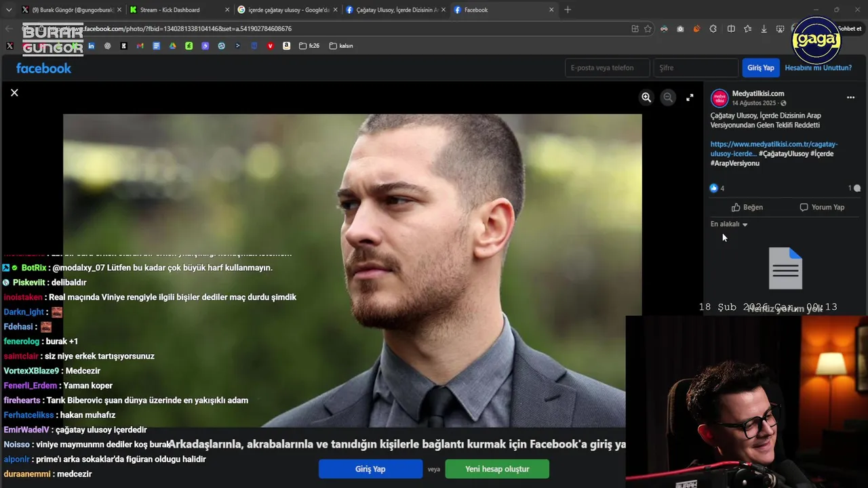Open Hesabını mı Unuttun link
This screenshot has width=868, height=488.
(x=818, y=68)
